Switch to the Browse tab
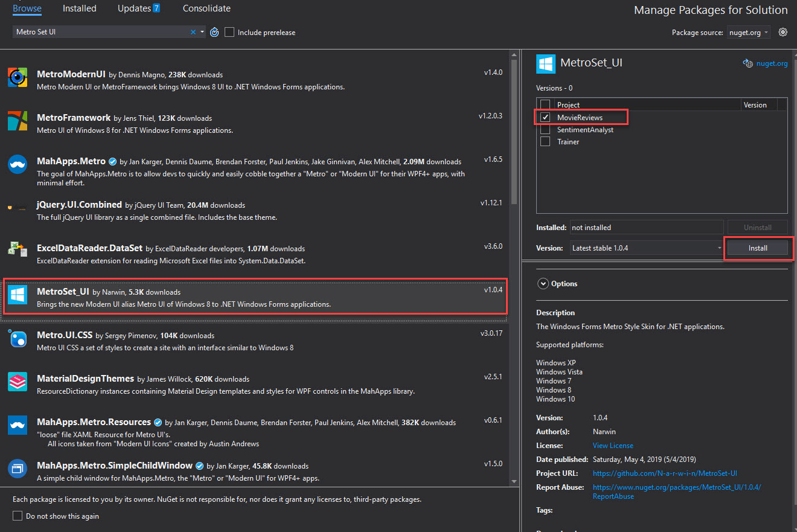 [x=27, y=8]
